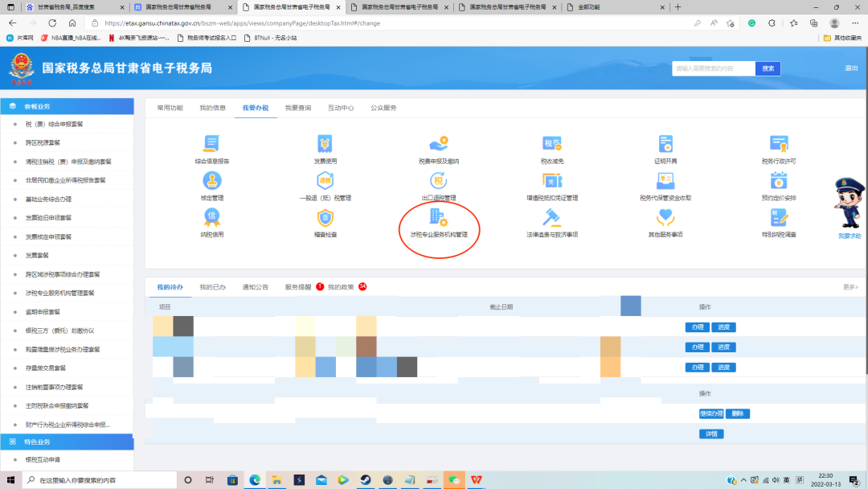
Task: Click the blue 搜索 button
Action: pos(768,68)
